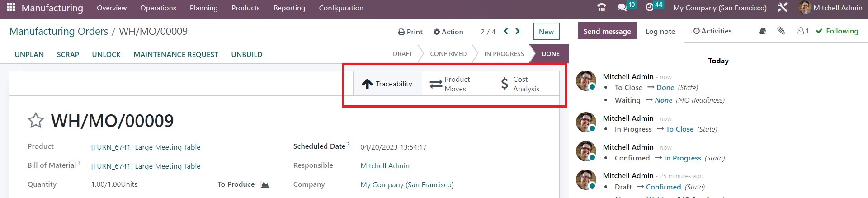Open the Cost Analysis smart button
The height and width of the screenshot is (198, 868).
pos(525,84)
